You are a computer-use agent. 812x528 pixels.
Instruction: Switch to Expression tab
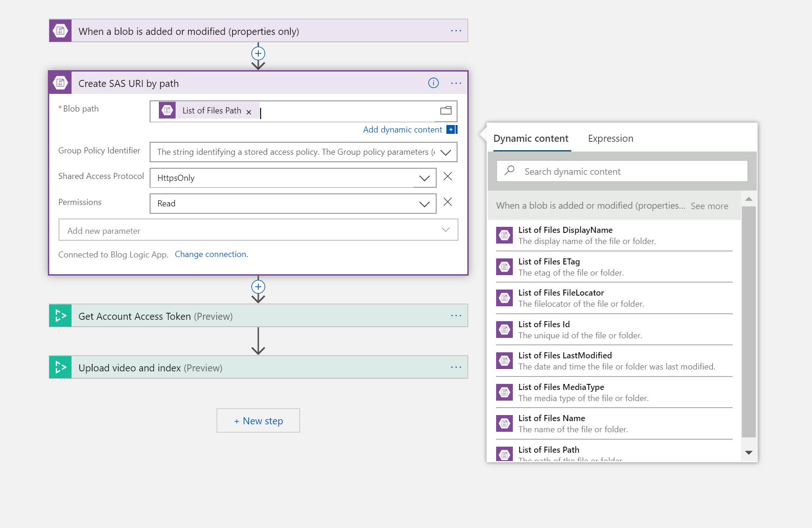pyautogui.click(x=610, y=139)
